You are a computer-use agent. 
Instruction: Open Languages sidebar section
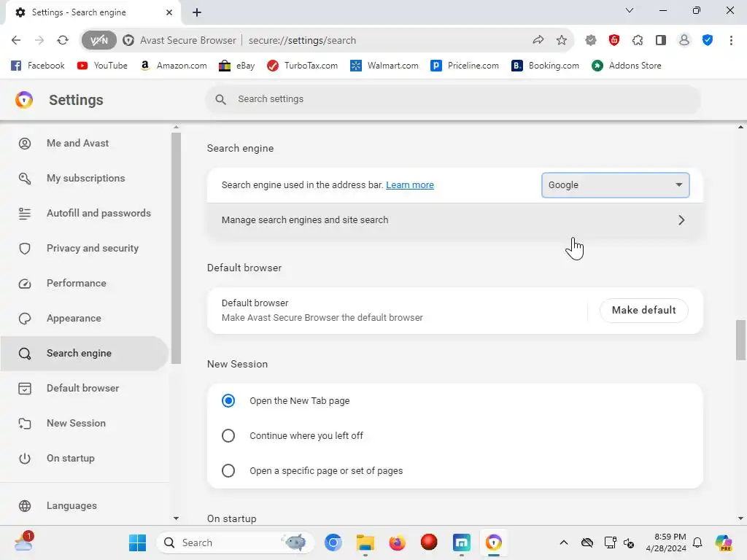tap(85, 506)
